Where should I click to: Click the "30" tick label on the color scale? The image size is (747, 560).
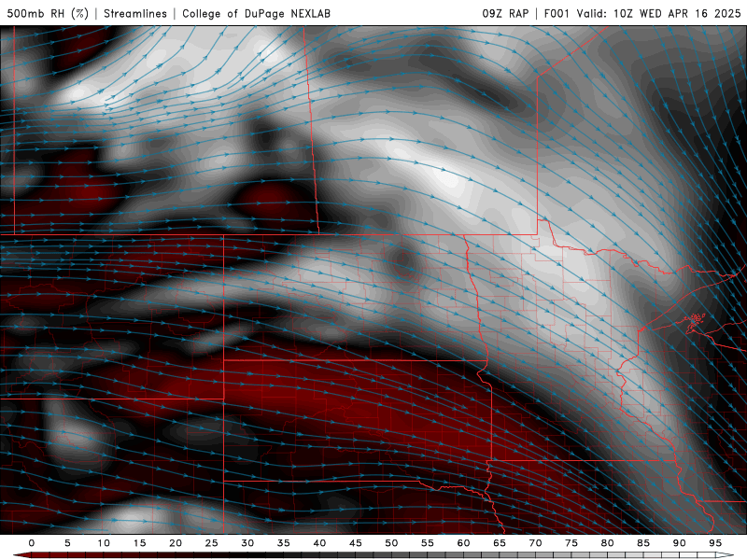point(247,543)
